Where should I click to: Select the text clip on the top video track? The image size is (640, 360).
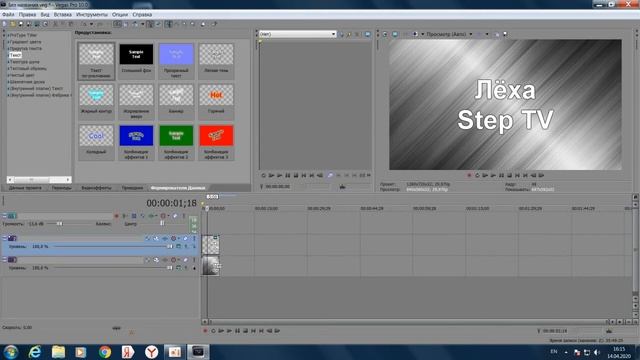pos(211,245)
